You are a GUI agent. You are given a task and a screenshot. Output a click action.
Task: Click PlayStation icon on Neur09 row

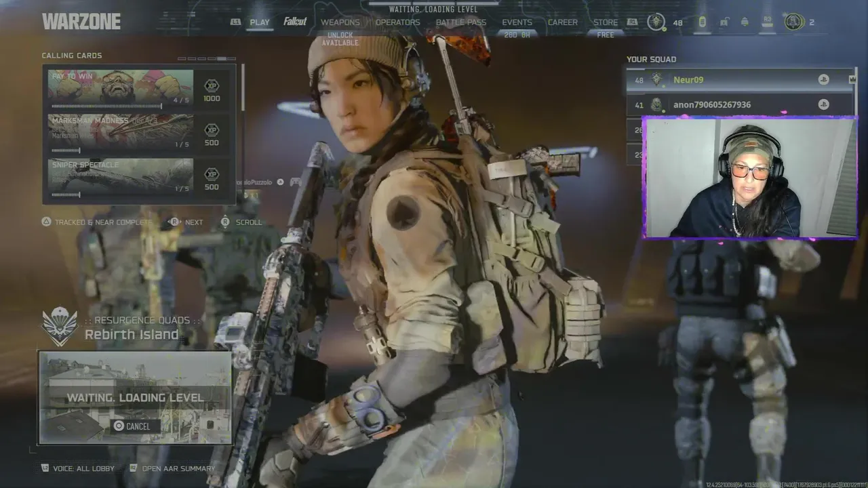(x=823, y=80)
